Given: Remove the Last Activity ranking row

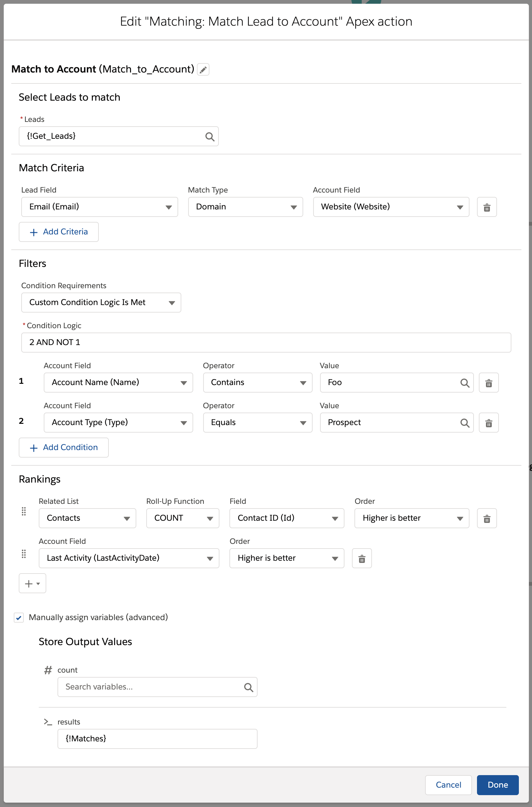Looking at the screenshot, I should (362, 559).
